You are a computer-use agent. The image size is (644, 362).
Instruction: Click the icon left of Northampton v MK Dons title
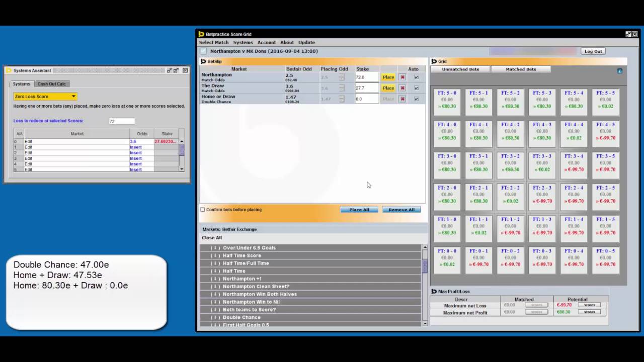[203, 51]
